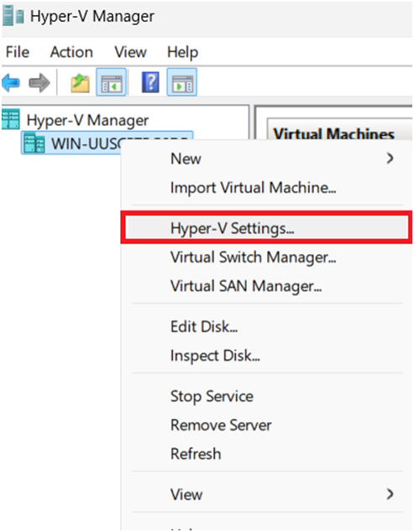
Task: Open the View menu in menu bar
Action: tap(130, 52)
